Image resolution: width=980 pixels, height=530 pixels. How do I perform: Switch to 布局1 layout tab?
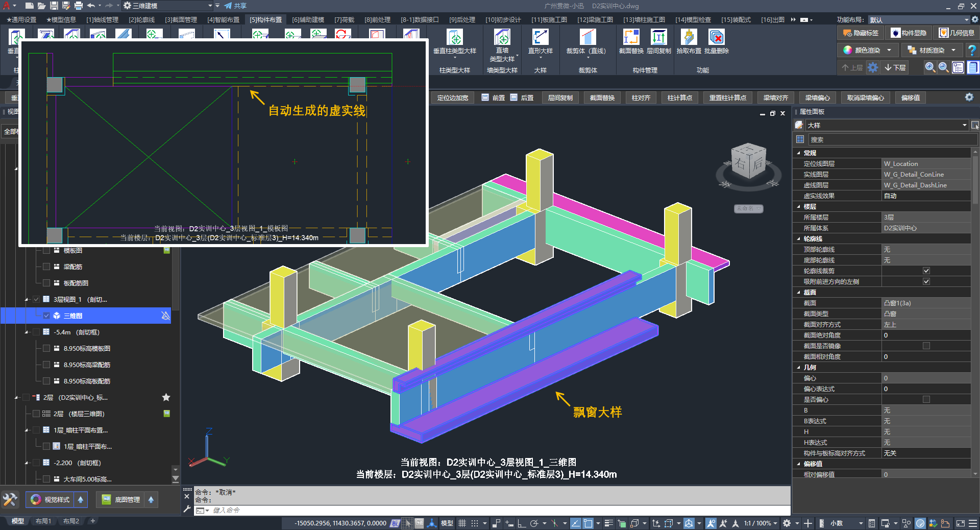pyautogui.click(x=43, y=521)
